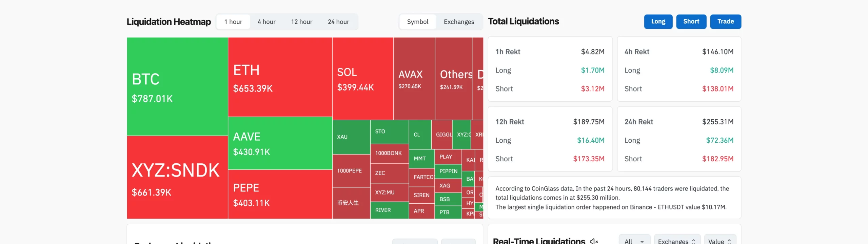Click the SOL heatmap tile

[x=363, y=79]
